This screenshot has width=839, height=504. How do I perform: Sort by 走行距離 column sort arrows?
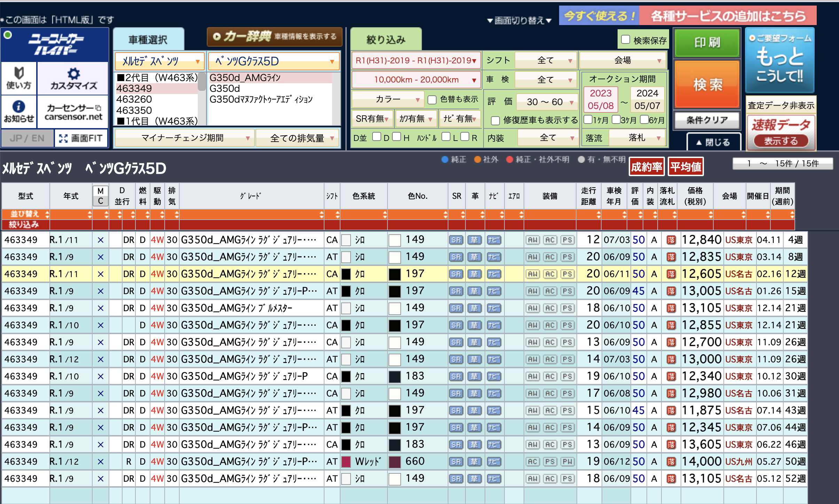[598, 214]
